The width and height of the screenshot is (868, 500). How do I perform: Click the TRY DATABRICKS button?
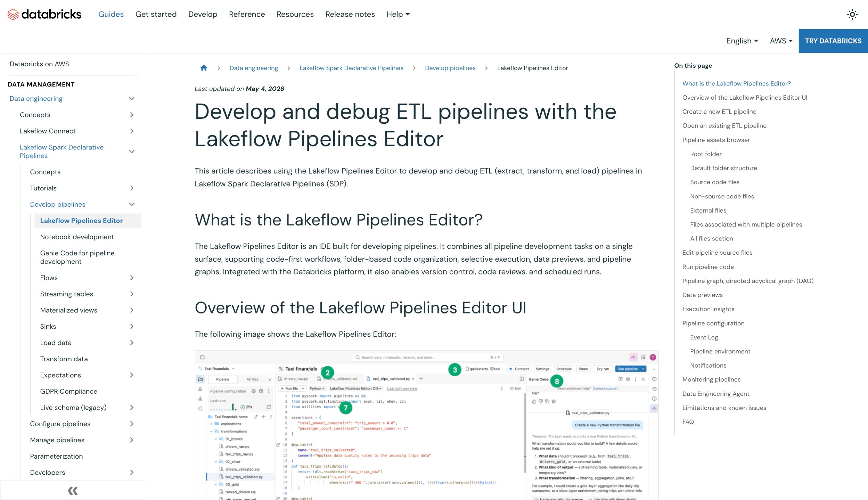[833, 41]
